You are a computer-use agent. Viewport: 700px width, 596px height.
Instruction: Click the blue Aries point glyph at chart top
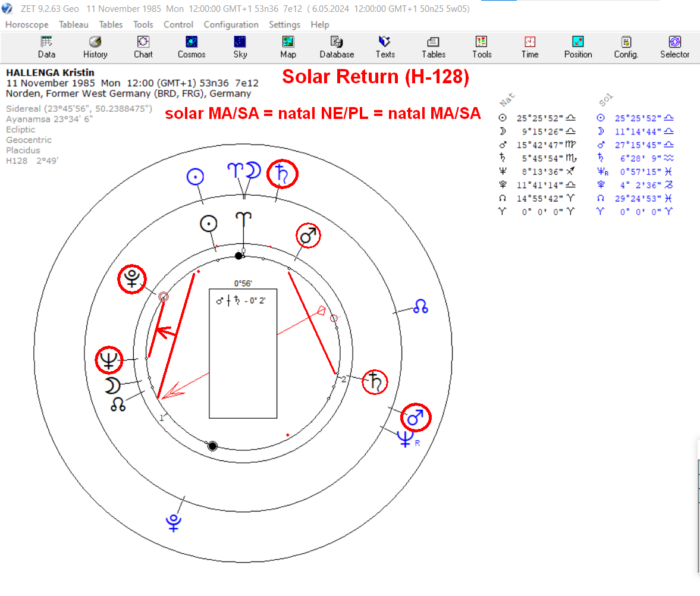(236, 170)
